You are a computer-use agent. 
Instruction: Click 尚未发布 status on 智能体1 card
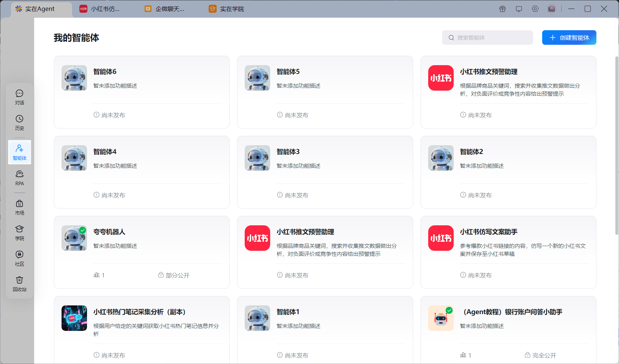click(292, 355)
